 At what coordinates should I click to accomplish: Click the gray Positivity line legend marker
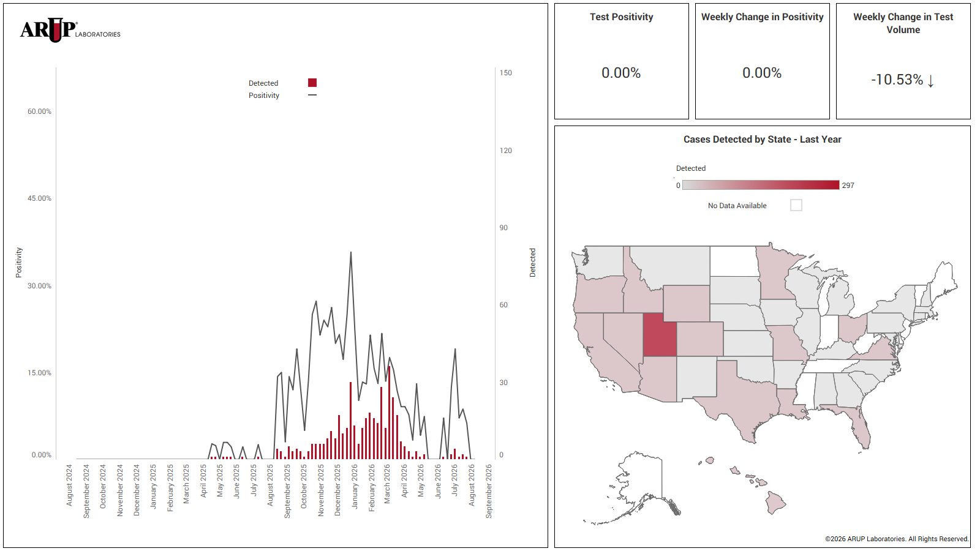coord(312,95)
